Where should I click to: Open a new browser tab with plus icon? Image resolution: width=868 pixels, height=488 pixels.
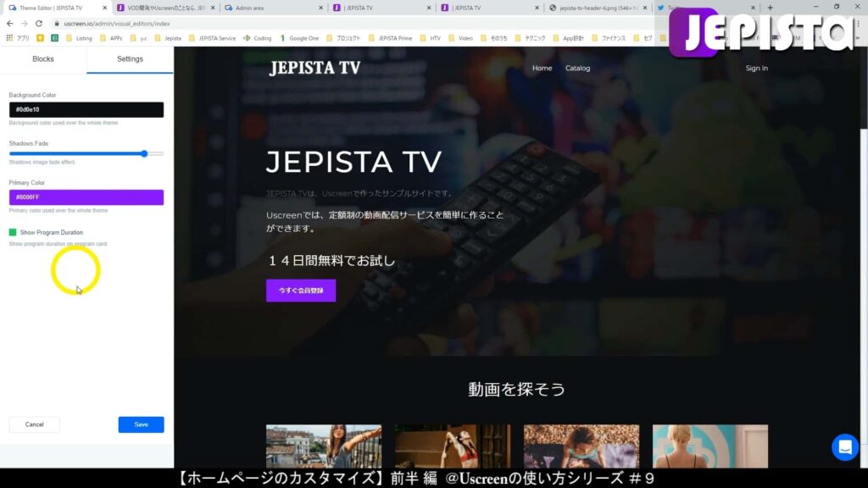tap(770, 8)
